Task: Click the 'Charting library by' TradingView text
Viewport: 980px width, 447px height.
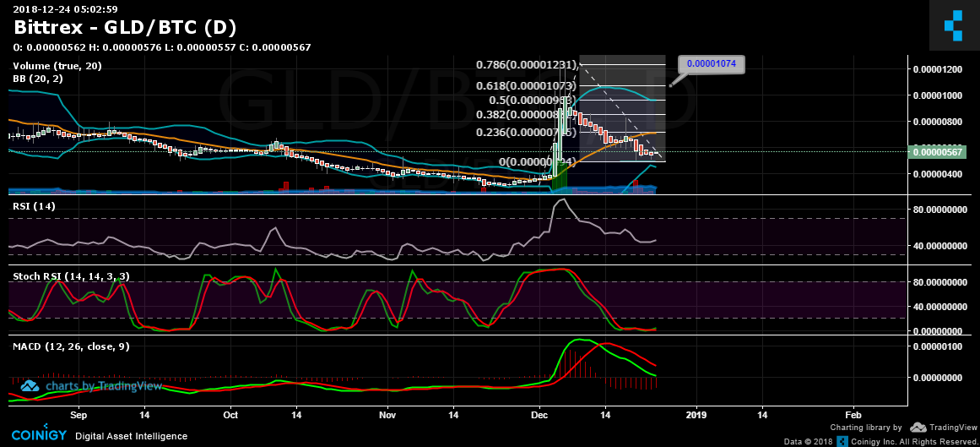Action: pyautogui.click(x=866, y=428)
